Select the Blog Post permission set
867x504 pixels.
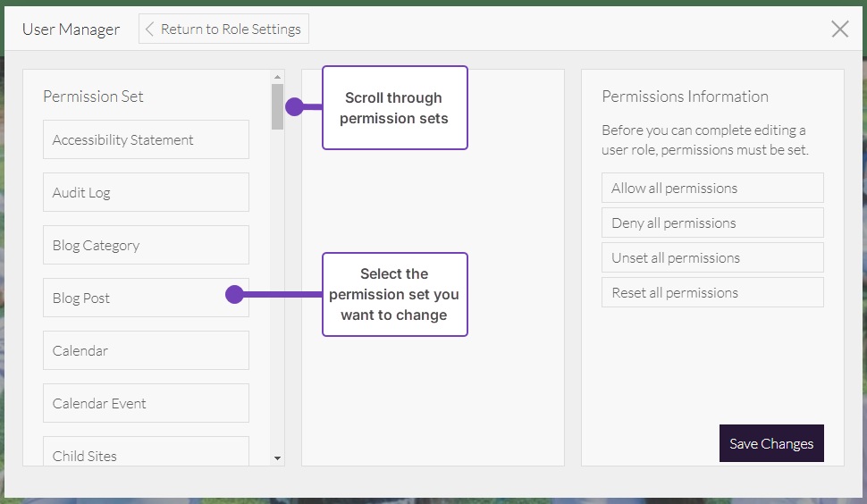(x=134, y=298)
